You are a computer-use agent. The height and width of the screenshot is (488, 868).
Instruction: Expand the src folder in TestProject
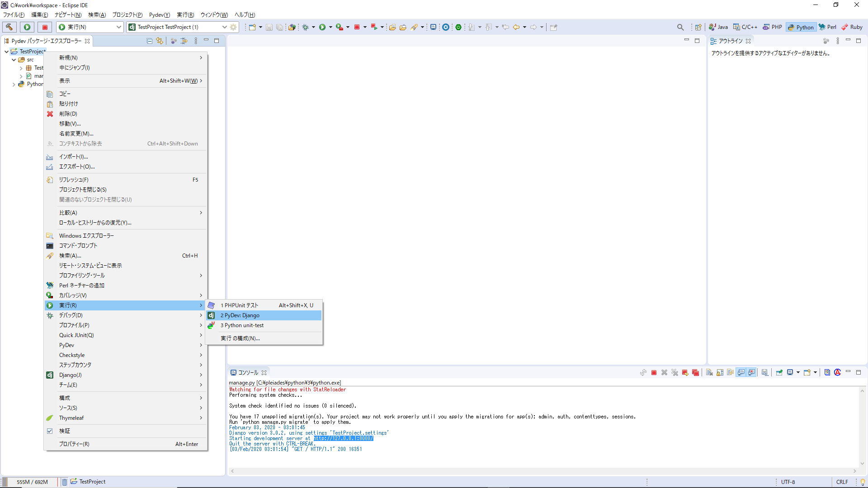(x=14, y=59)
